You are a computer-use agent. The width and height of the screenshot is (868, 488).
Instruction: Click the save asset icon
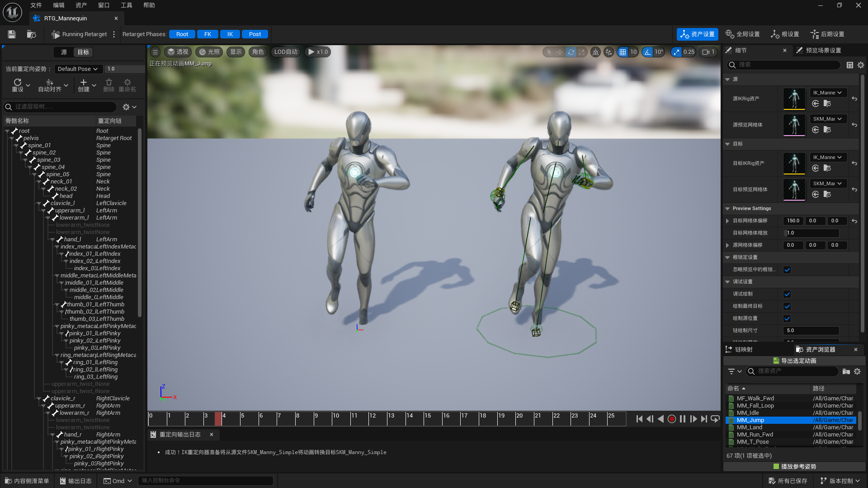tap(12, 34)
